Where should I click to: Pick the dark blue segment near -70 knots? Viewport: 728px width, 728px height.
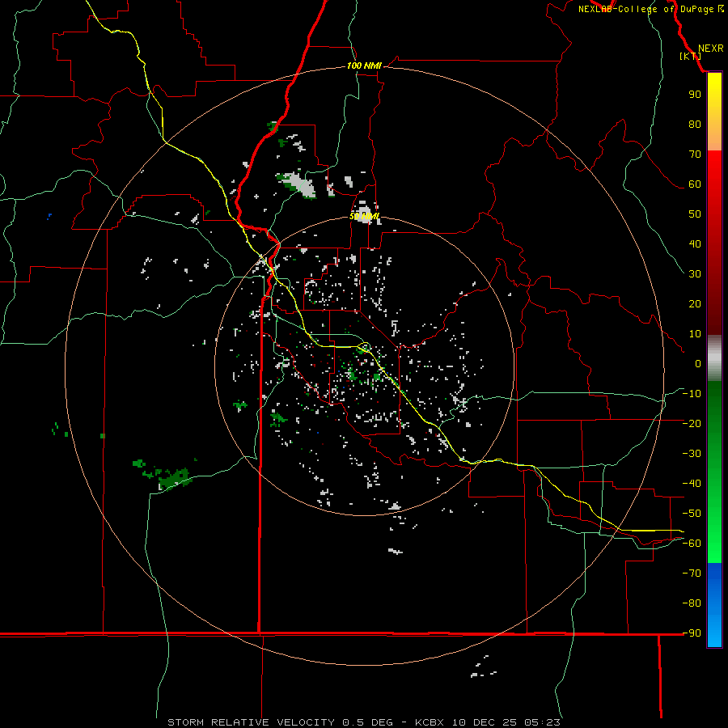714,574
